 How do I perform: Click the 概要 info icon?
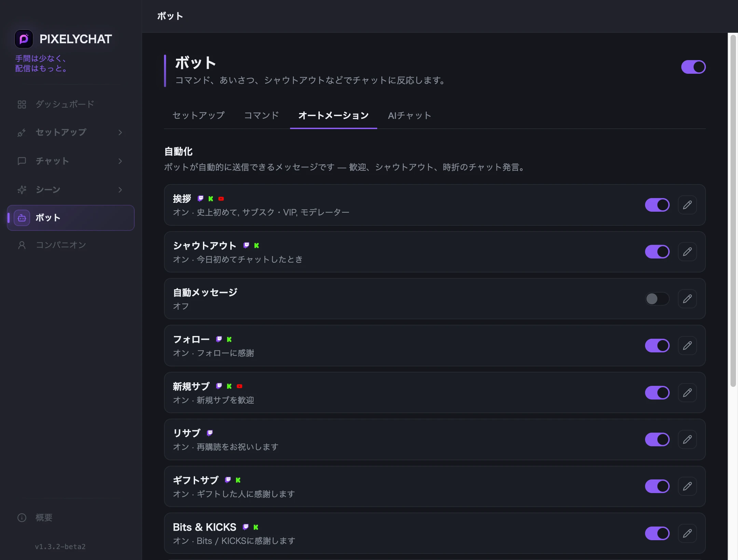coord(22,518)
